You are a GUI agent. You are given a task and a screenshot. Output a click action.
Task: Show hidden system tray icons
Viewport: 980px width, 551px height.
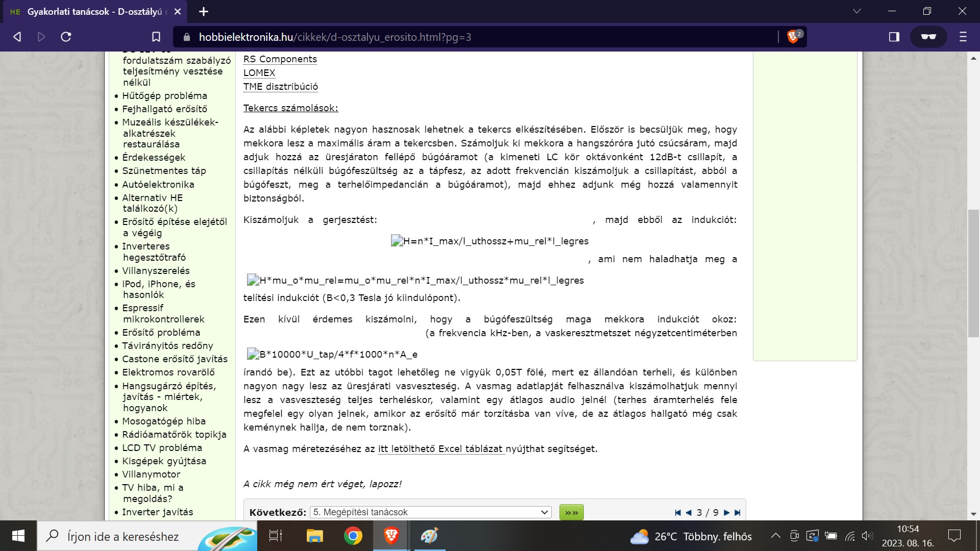click(x=775, y=536)
